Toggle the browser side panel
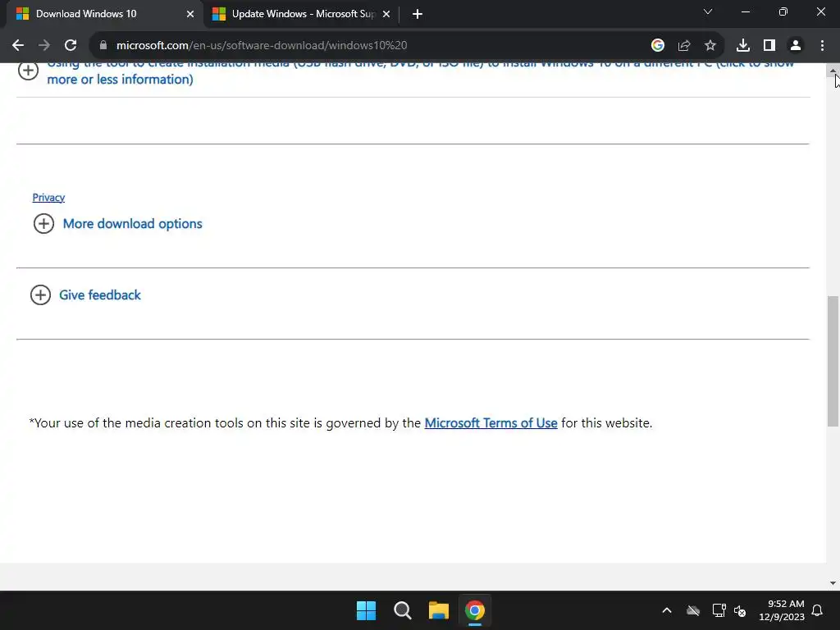840x630 pixels. coord(769,46)
